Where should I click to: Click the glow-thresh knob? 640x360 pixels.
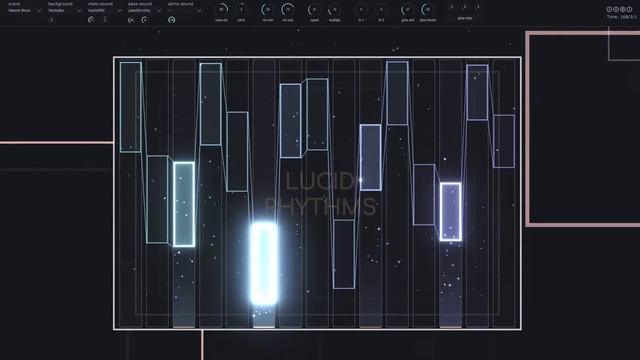[427, 9]
